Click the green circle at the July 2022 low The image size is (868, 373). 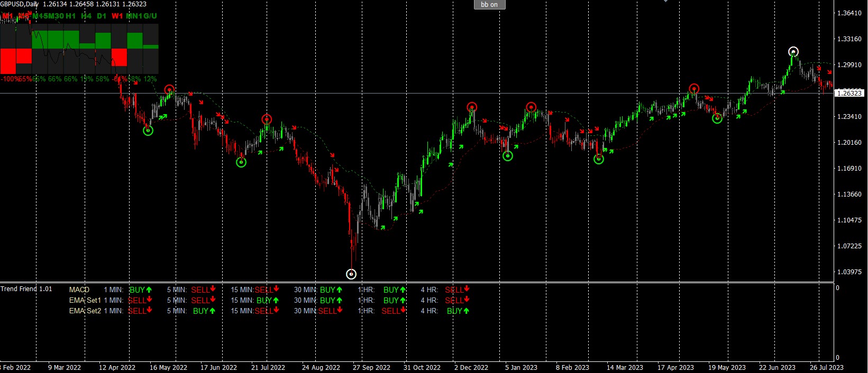241,162
